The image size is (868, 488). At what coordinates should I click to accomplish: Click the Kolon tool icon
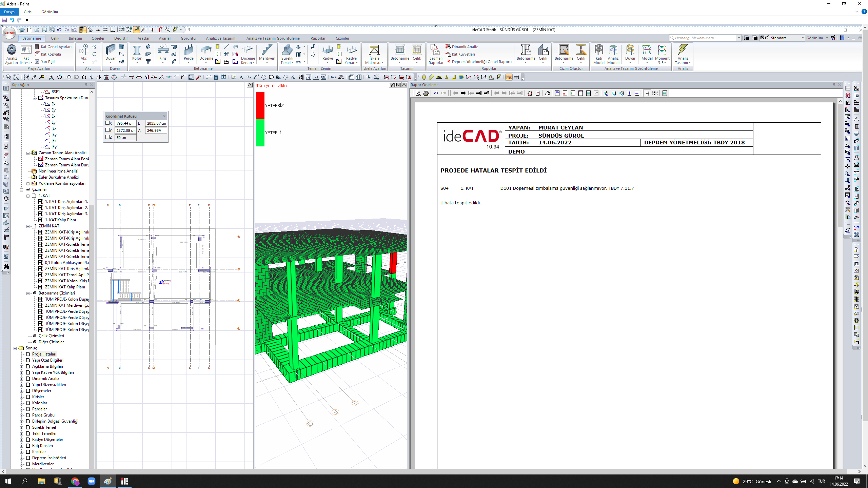[137, 50]
